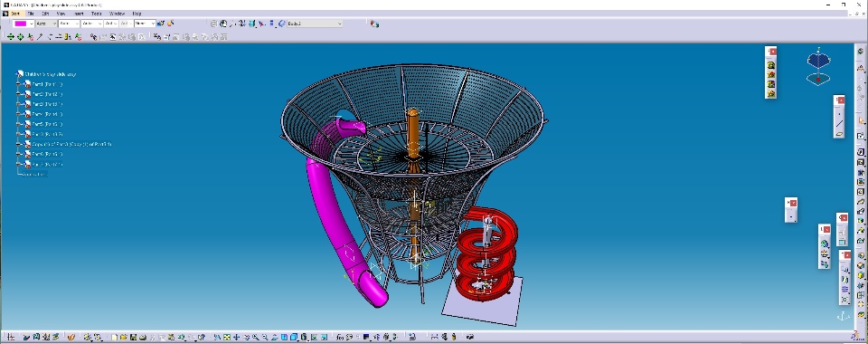Open the formula f(x) tool
This screenshot has width=868, height=344.
[341, 337]
